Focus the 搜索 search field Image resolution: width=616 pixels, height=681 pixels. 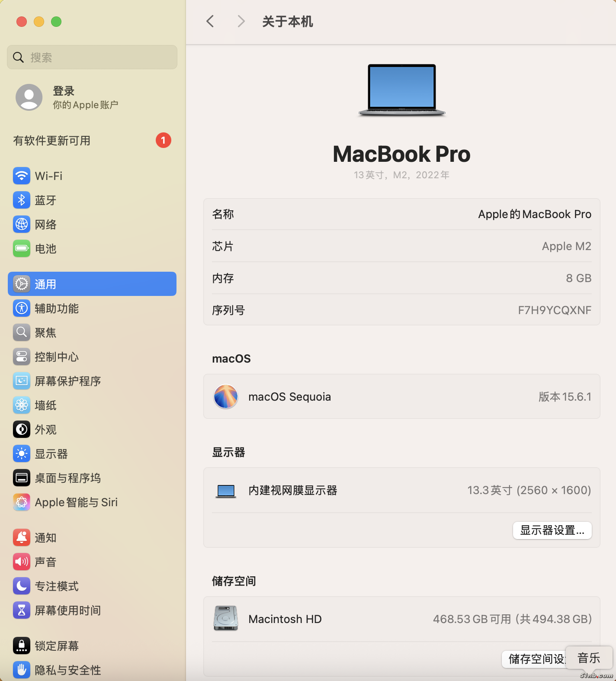[x=92, y=57]
